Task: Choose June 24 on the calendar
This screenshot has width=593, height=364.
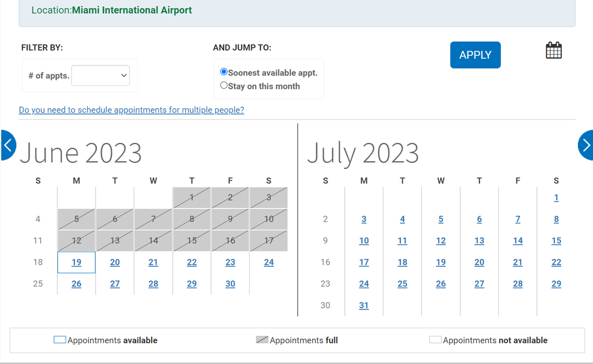Action: pos(268,262)
